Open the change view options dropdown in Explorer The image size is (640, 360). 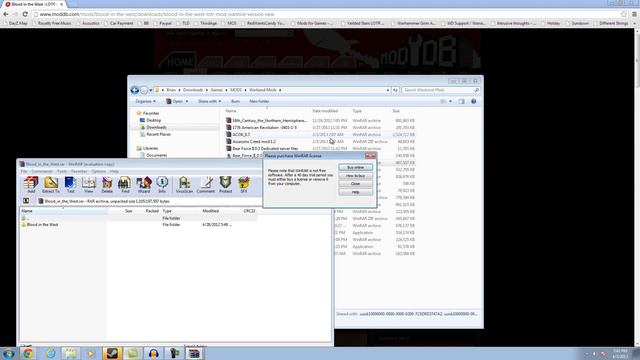coord(451,101)
